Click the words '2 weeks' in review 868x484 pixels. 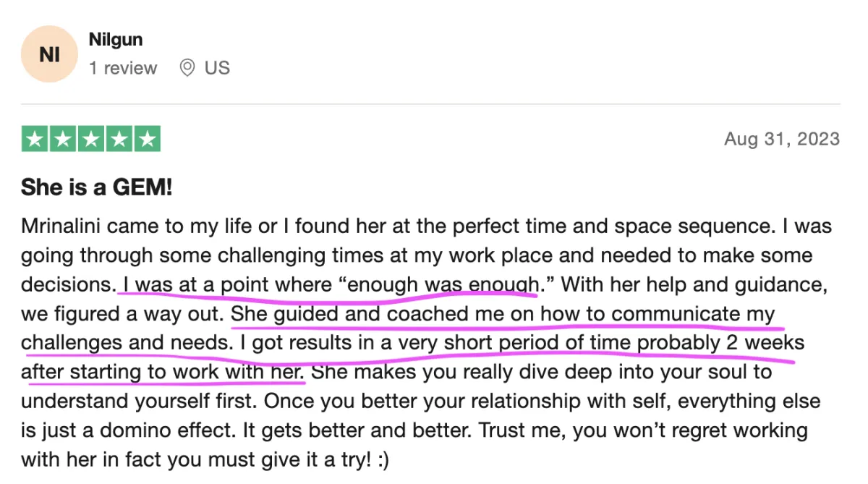(x=765, y=343)
